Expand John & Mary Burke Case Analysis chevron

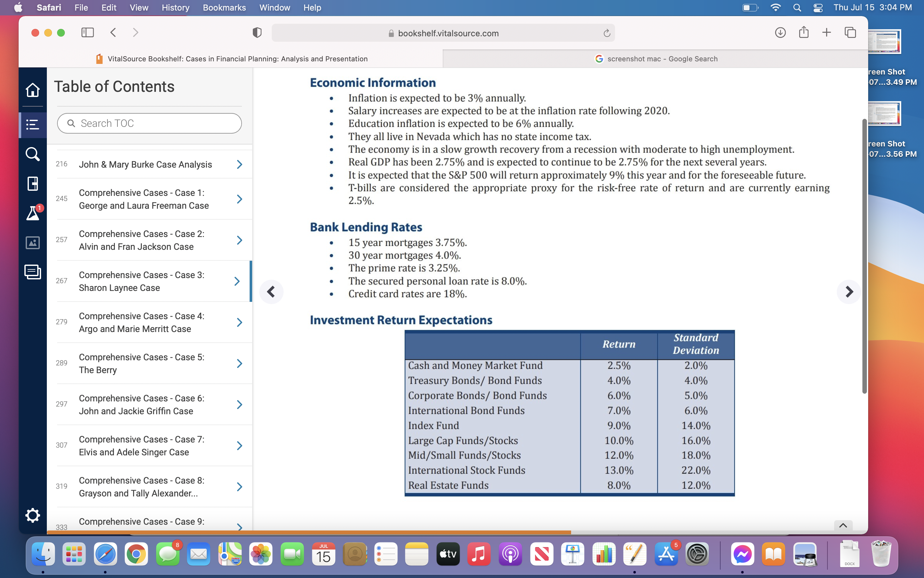239,164
